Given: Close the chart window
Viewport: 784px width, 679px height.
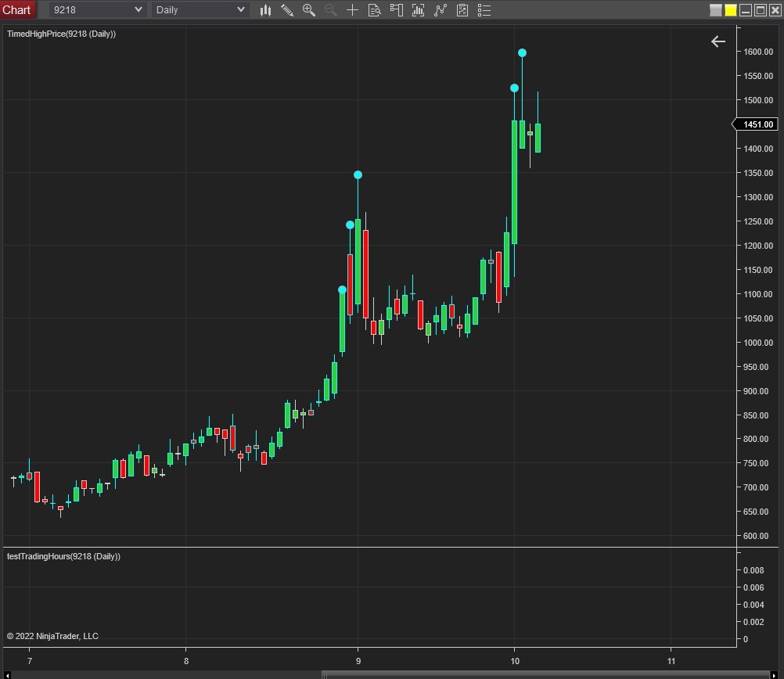Looking at the screenshot, I should click(x=775, y=10).
